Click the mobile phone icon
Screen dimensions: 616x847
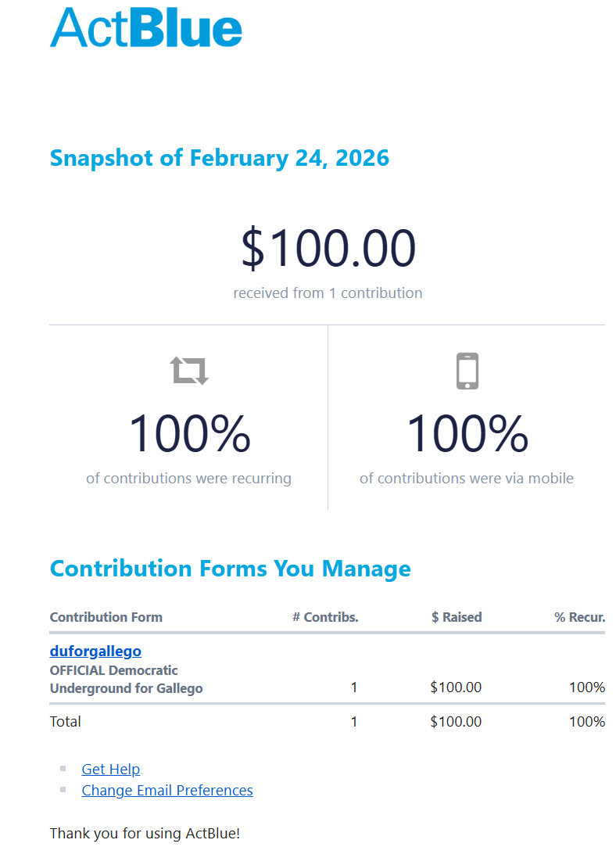(x=467, y=371)
